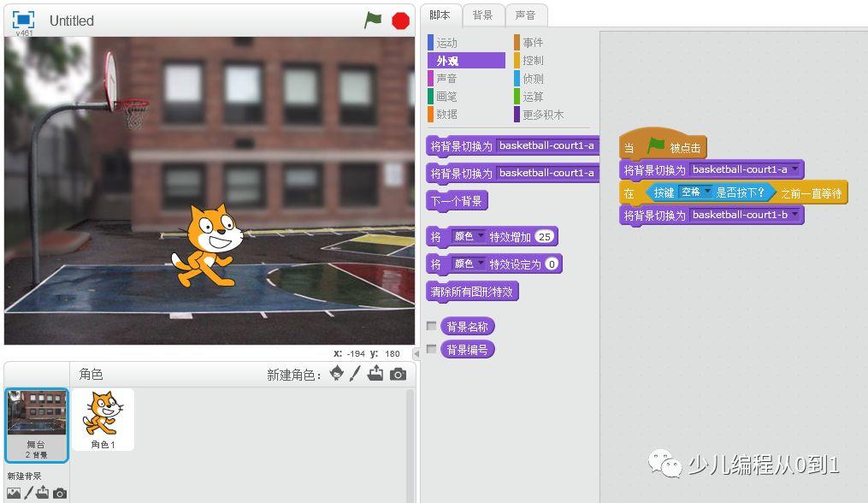This screenshot has width=868, height=503.
Task: Choose new sprite from library icon
Action: point(336,374)
